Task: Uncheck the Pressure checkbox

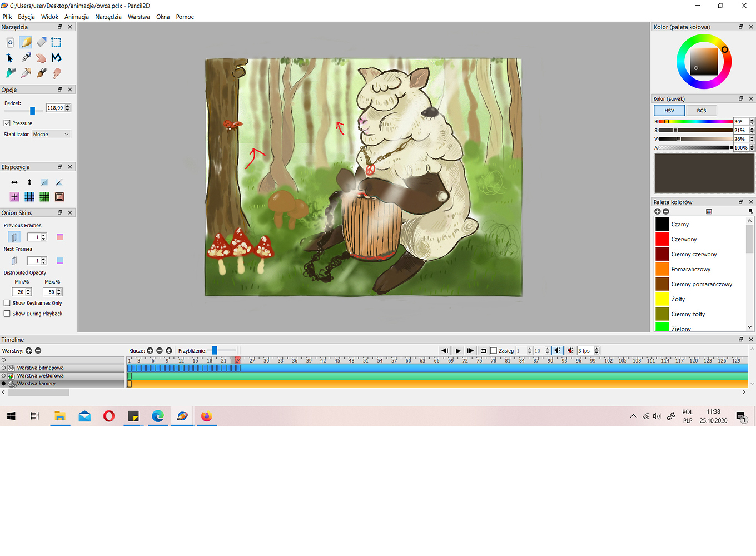Action: [x=7, y=123]
